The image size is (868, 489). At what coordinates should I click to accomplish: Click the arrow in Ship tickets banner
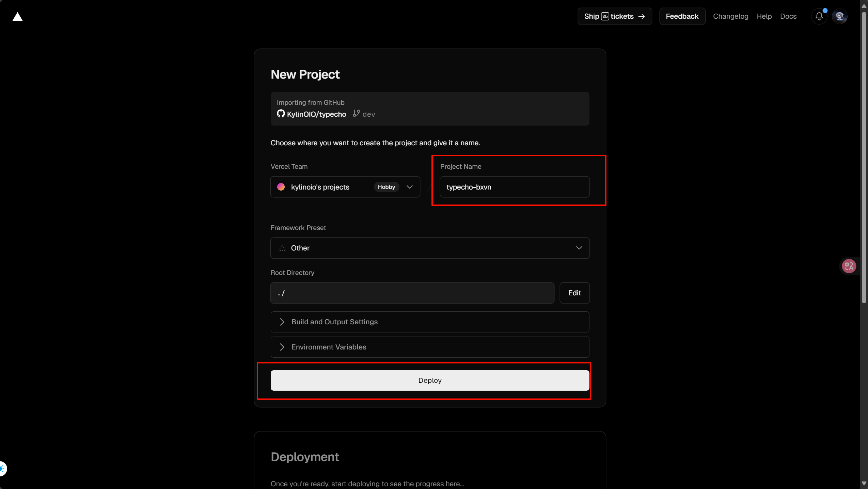642,16
